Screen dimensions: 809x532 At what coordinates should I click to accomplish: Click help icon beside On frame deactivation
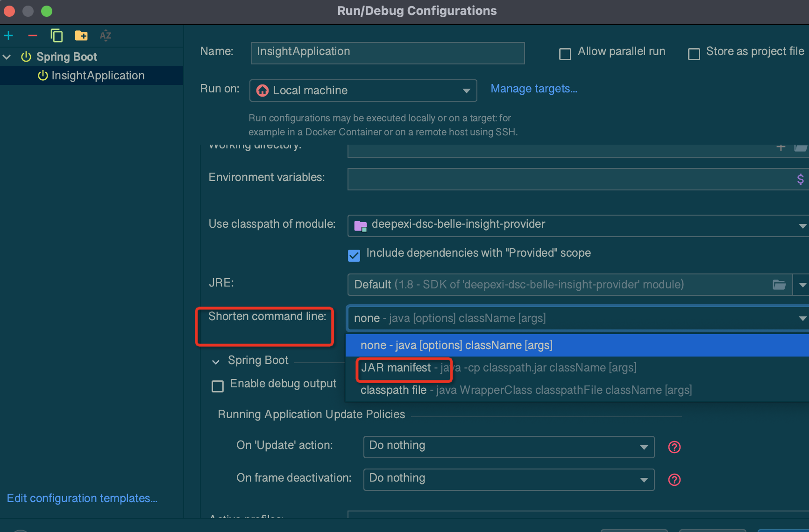click(x=674, y=480)
